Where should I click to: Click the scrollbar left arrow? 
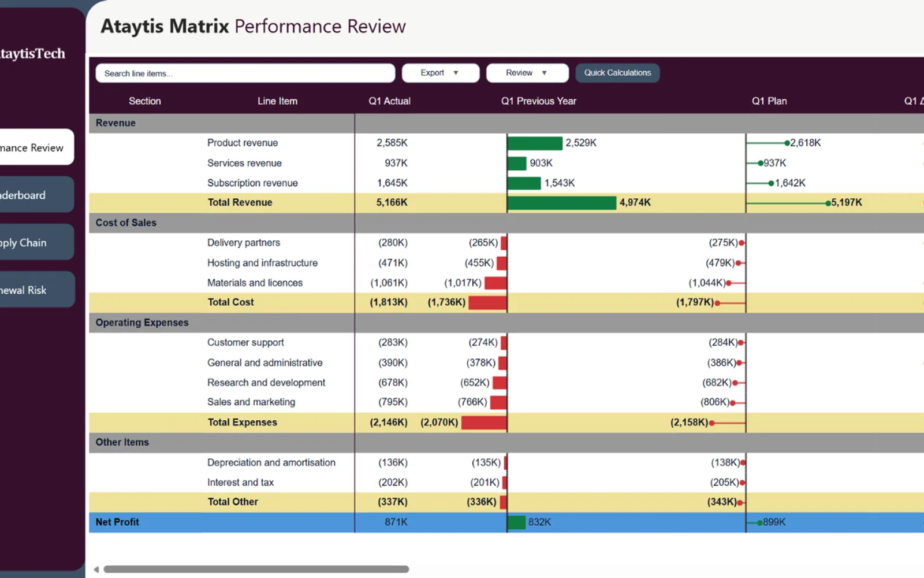pyautogui.click(x=96, y=569)
